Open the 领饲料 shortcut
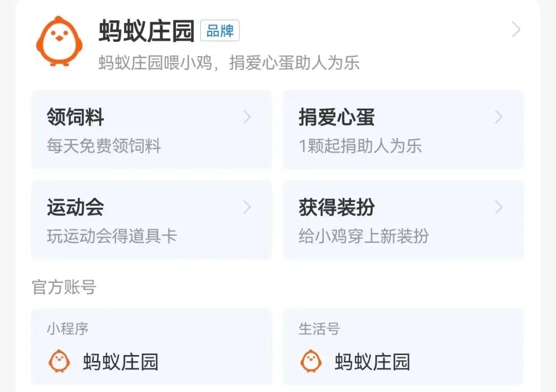Screen dimensions: 556x392 click(x=76, y=117)
